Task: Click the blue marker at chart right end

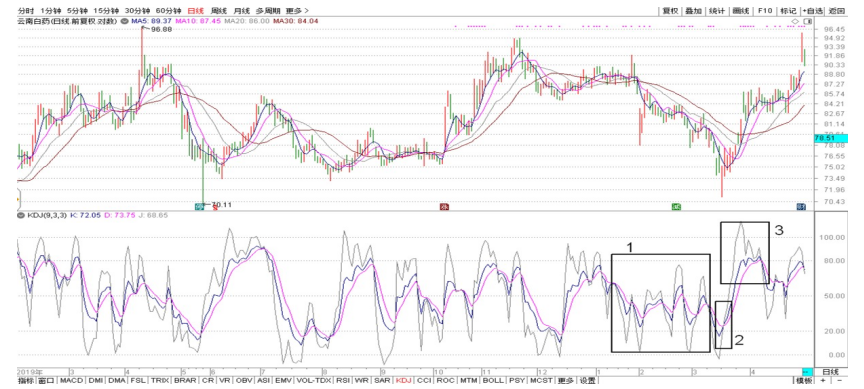Action: 801,206
